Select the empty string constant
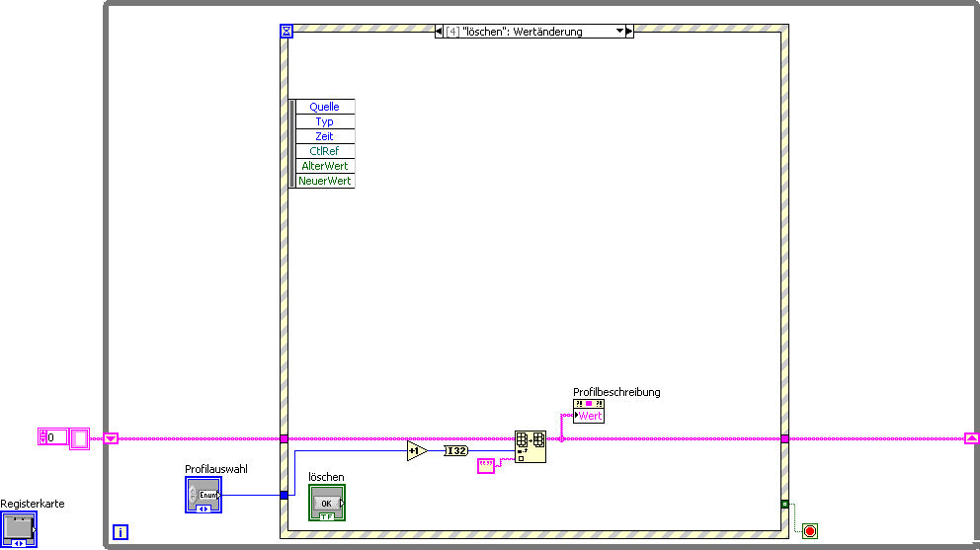This screenshot has height=550, width=980. click(x=486, y=466)
